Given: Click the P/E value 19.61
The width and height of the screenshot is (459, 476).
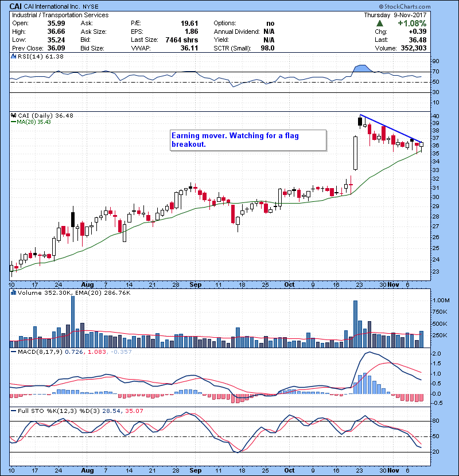Looking at the screenshot, I should point(189,23).
